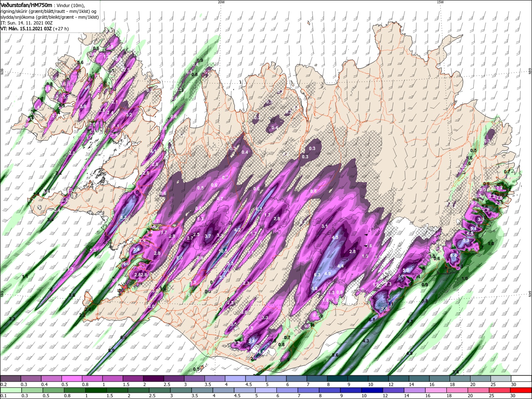Click the 'IT: Sun. 14. 11. 2021 00Z' line
Image resolution: width=532 pixels, height=399 pixels.
[26, 23]
